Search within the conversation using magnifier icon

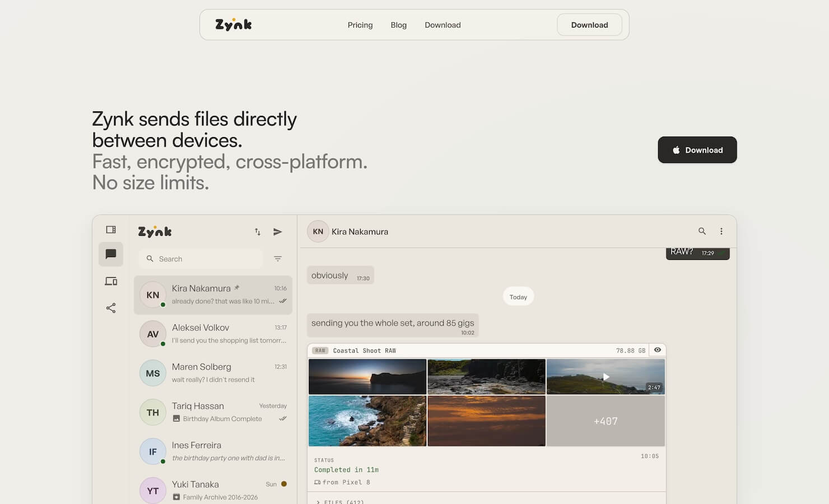click(702, 231)
